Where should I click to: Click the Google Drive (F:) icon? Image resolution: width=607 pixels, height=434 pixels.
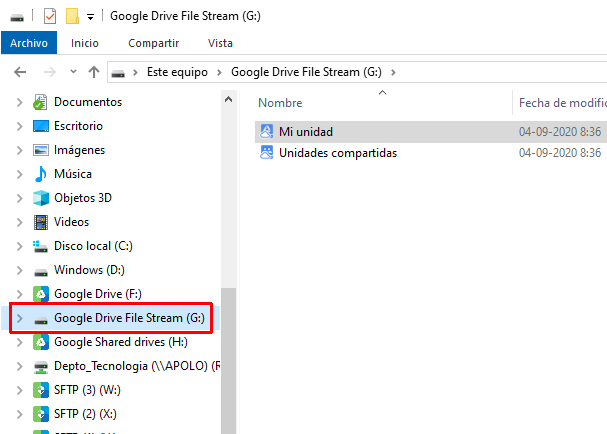(41, 294)
